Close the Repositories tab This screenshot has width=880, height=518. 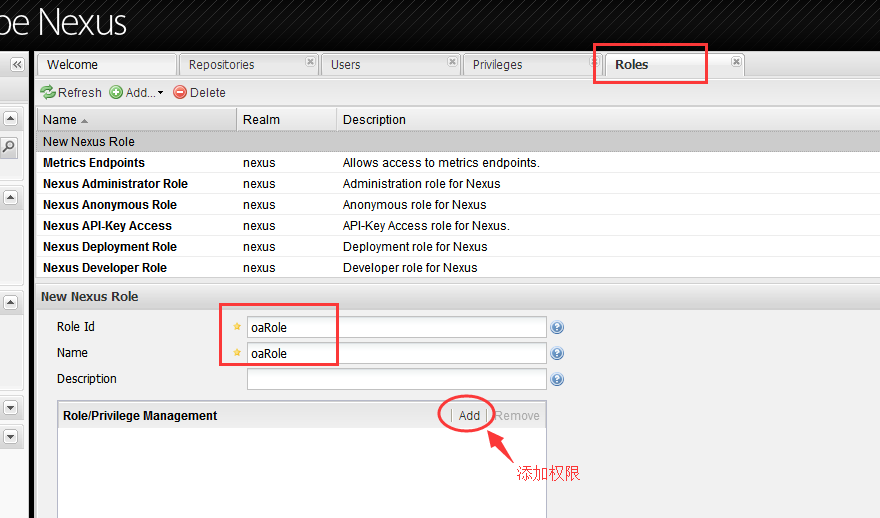click(310, 62)
